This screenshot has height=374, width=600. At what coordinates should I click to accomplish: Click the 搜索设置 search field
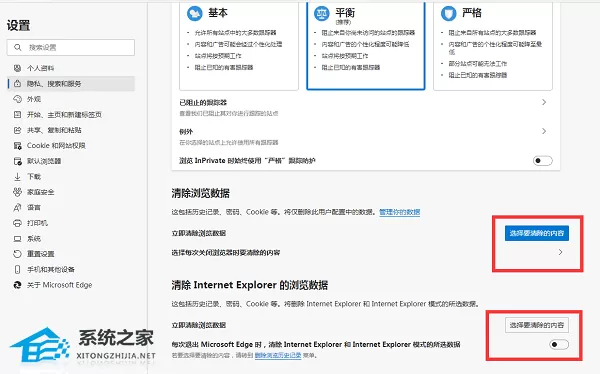tap(71, 47)
